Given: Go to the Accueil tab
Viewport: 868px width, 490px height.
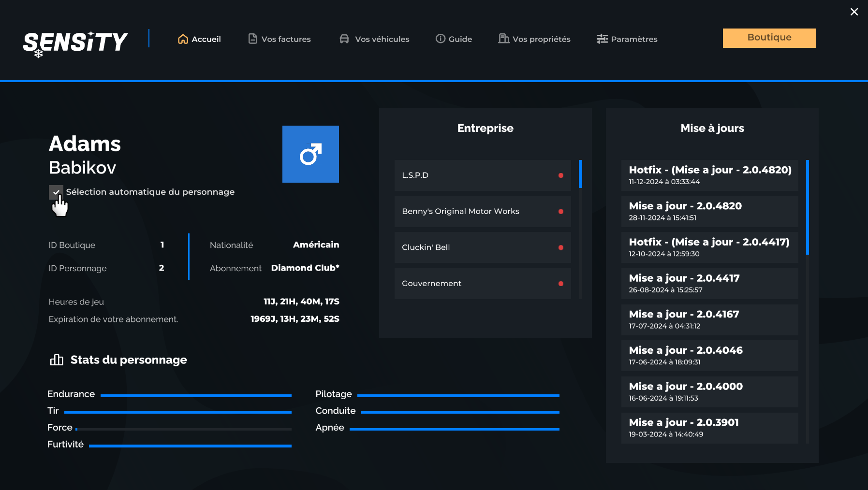Looking at the screenshot, I should pyautogui.click(x=199, y=39).
